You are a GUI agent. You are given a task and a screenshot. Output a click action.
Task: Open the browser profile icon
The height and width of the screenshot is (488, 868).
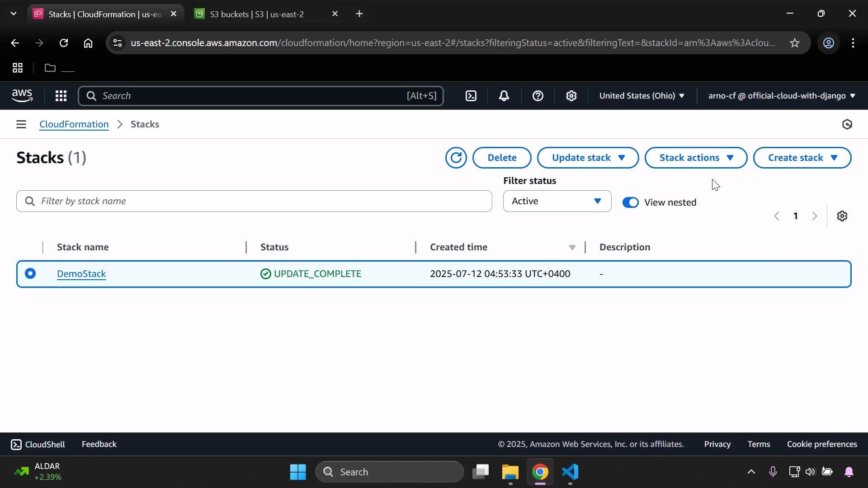[829, 43]
